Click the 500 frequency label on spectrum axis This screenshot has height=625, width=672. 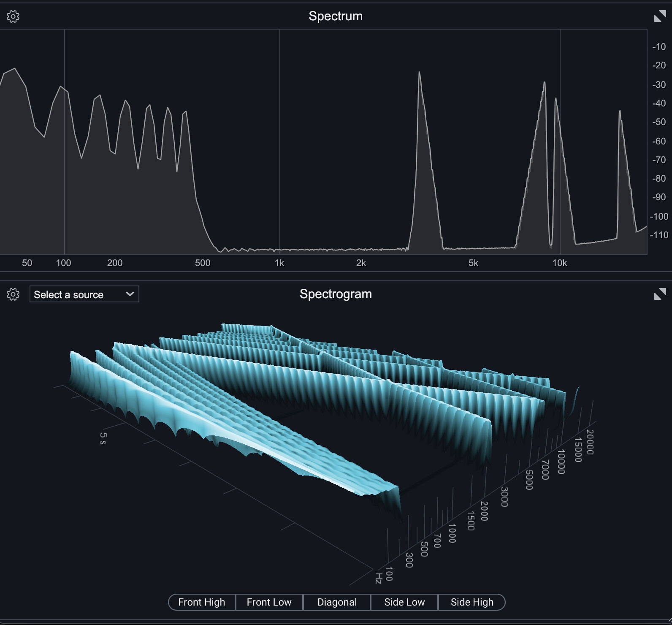(203, 263)
